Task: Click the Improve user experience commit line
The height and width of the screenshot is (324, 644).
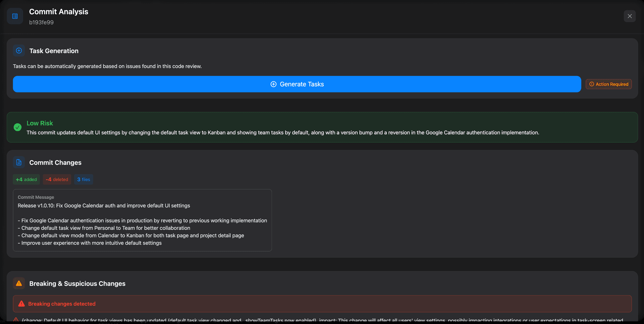Action: [x=90, y=243]
